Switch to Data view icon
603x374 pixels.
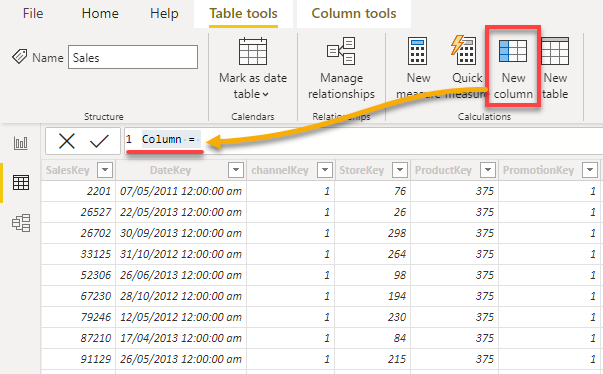pos(21,183)
